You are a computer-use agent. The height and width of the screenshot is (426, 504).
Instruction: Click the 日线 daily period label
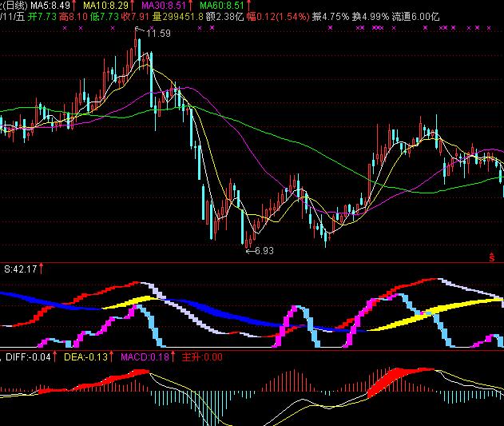14,6
